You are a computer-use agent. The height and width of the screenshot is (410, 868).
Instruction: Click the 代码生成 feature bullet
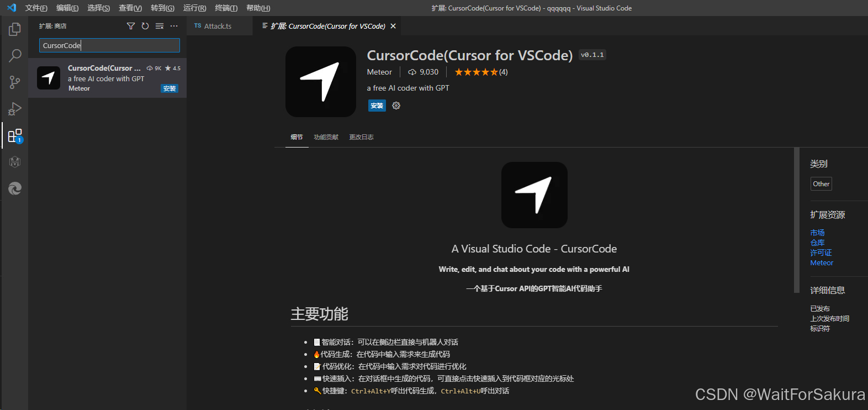[x=382, y=354]
